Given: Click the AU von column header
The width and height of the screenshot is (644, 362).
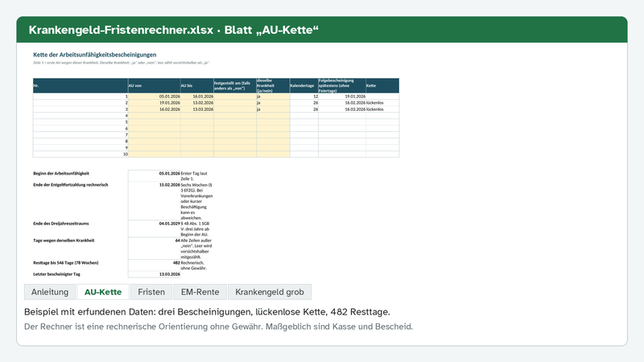Looking at the screenshot, I should 154,85.
